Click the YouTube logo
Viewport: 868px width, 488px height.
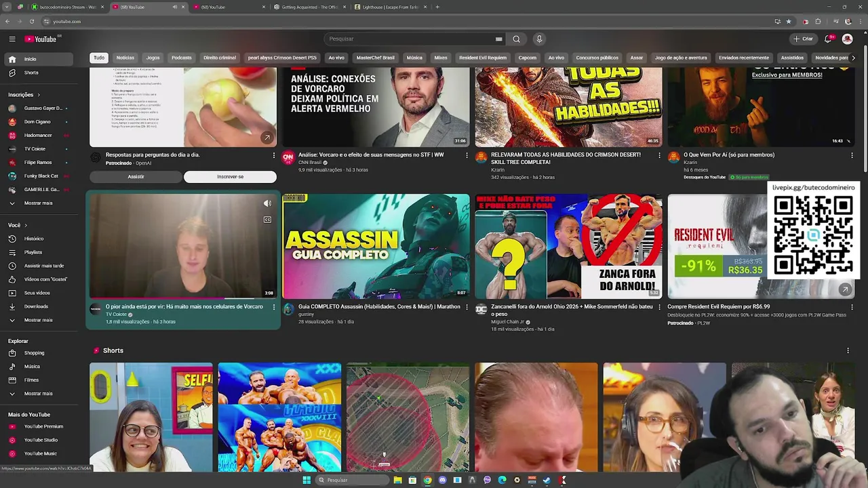[41, 39]
